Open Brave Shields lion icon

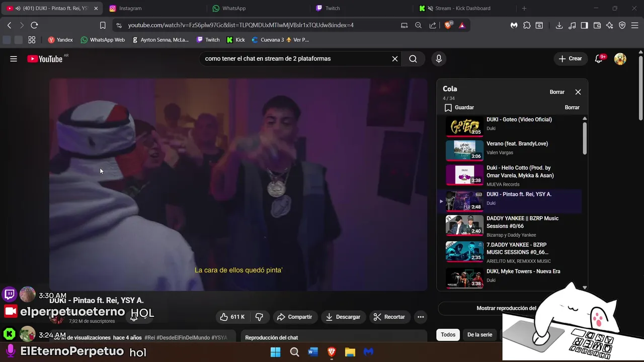[448, 25]
